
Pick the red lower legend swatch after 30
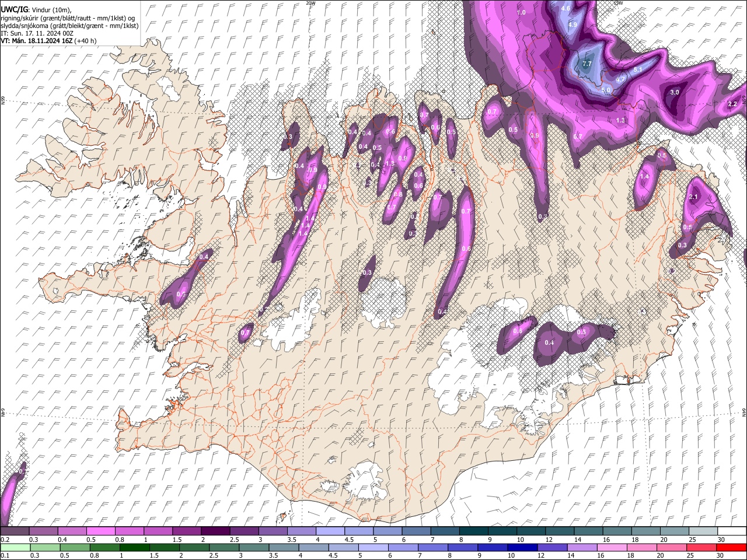click(732, 547)
